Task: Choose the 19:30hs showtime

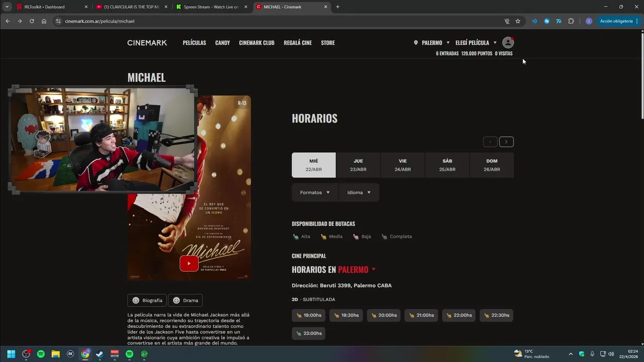Action: pos(346,315)
